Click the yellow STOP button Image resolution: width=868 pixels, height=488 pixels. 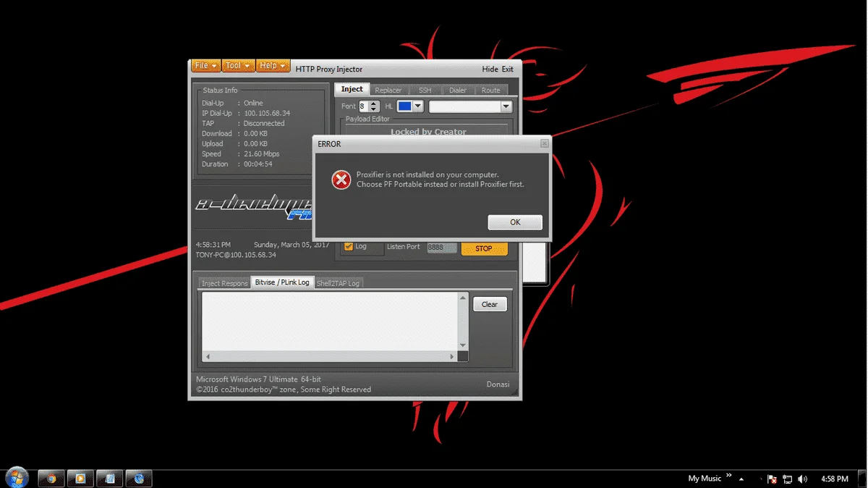484,248
